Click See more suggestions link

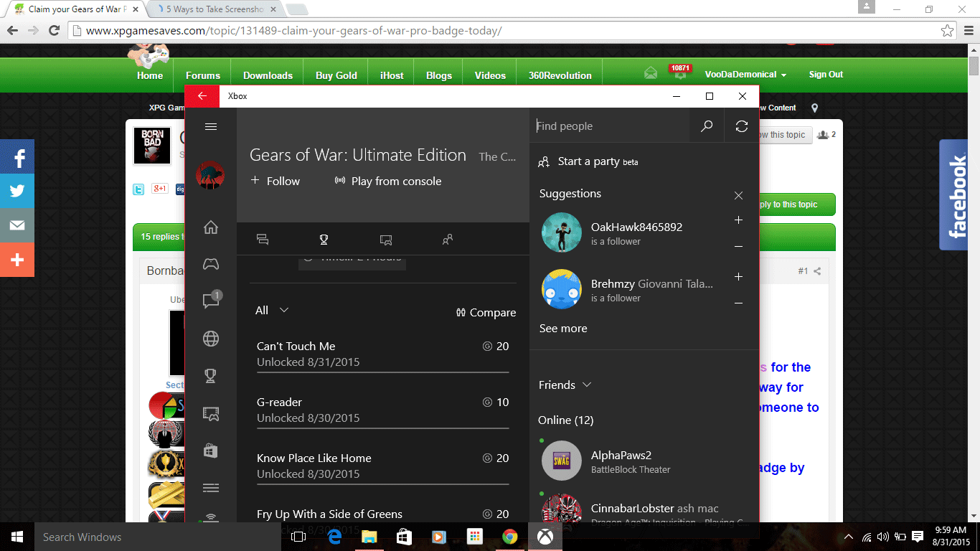[563, 329]
